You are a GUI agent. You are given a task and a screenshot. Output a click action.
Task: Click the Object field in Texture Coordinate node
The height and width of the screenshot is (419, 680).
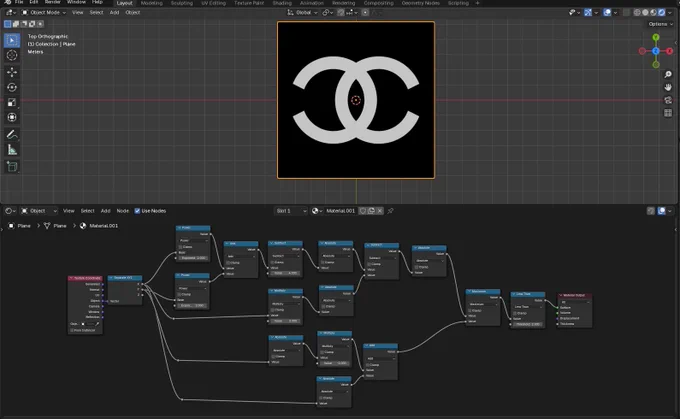88,324
